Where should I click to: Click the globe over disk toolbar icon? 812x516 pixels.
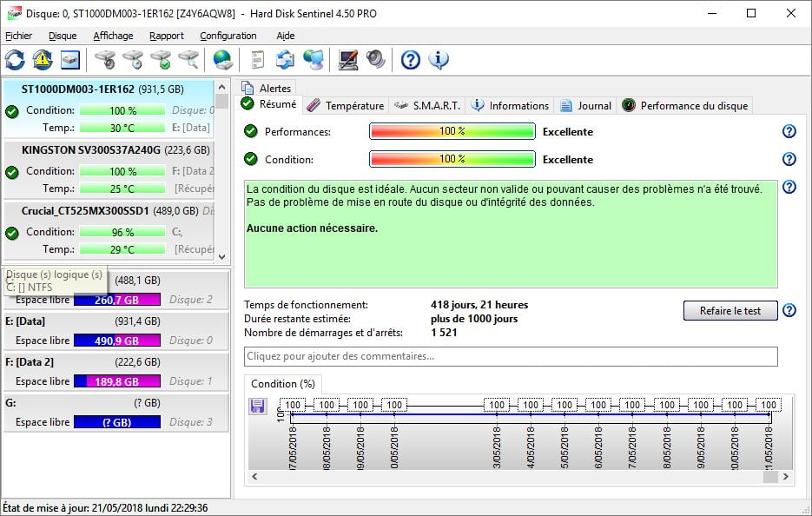pyautogui.click(x=222, y=60)
